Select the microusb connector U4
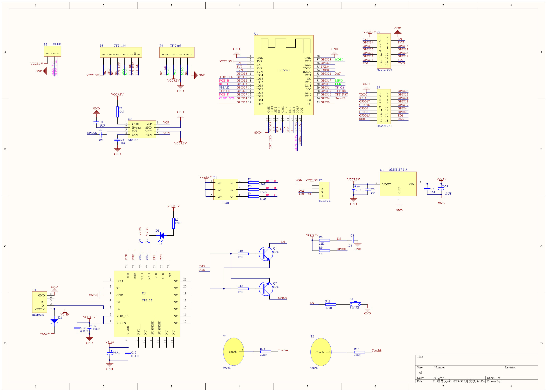Image resolution: width=547 pixels, height=392 pixels. click(40, 302)
